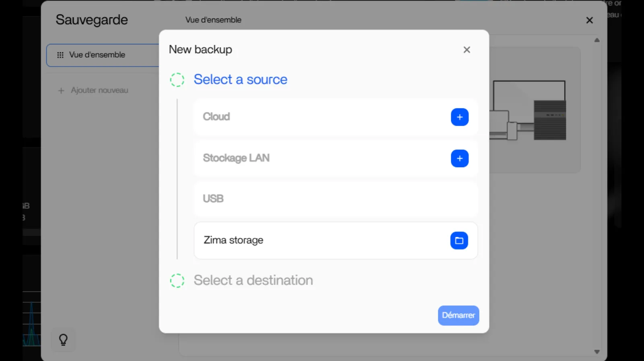The image size is (644, 361).
Task: Click the Vue d'ensemble header label
Action: click(x=213, y=20)
